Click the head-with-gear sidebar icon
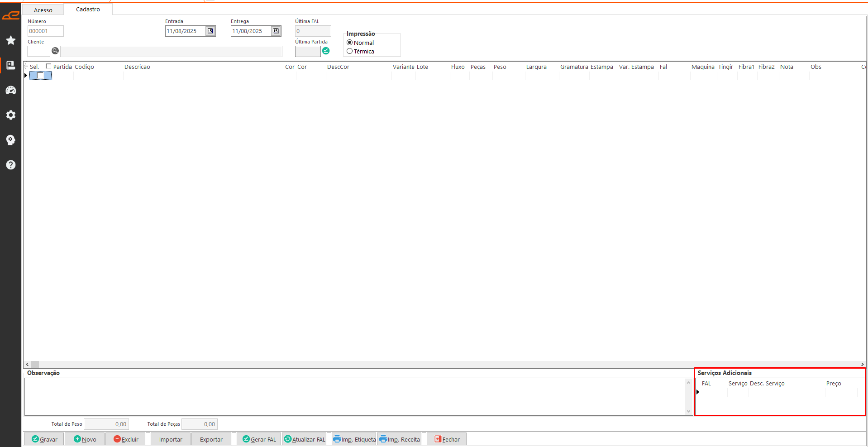Screen dimensions: 868x447 point(11,140)
